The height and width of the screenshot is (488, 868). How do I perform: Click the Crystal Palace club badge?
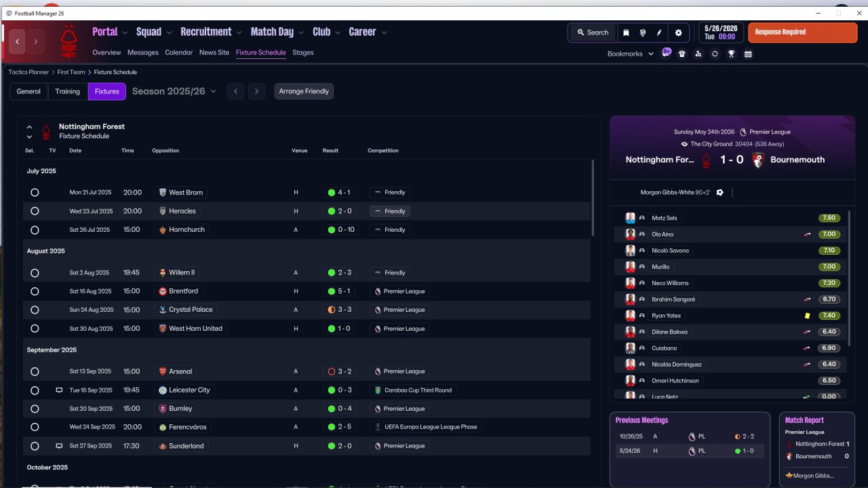point(163,310)
